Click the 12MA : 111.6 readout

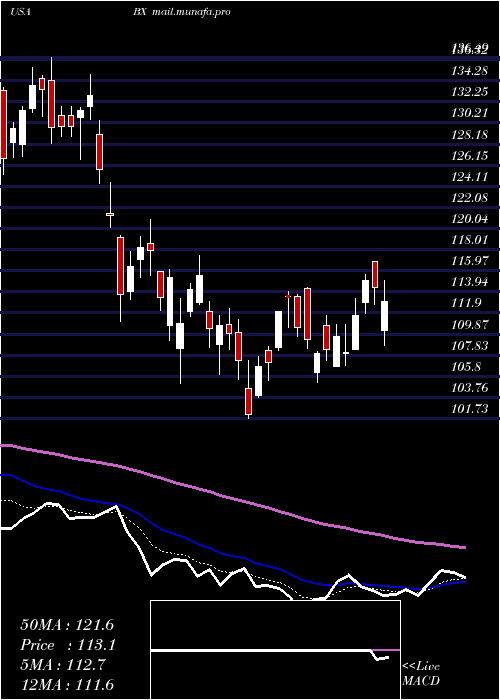pos(67,684)
